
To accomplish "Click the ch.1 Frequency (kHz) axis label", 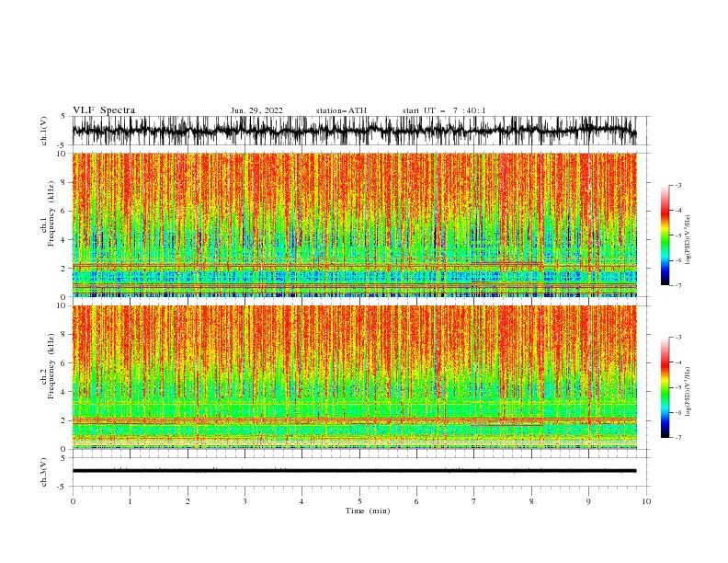I will [48, 213].
